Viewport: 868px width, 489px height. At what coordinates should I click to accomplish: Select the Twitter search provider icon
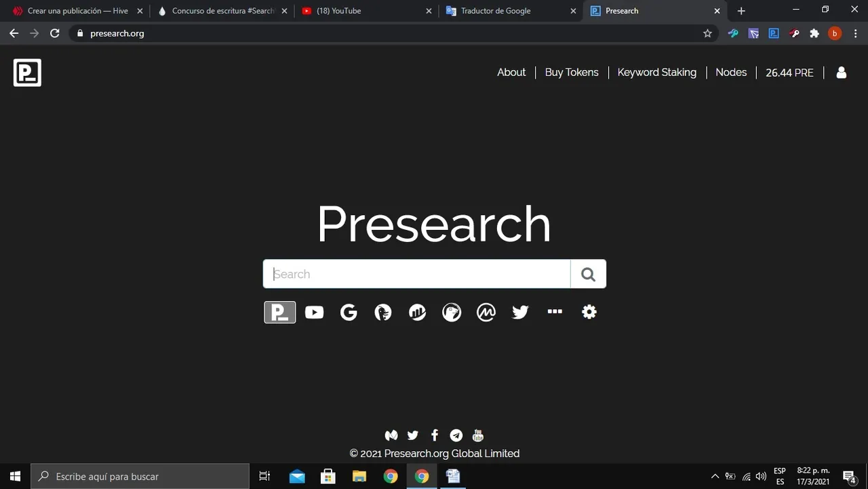[x=520, y=312]
